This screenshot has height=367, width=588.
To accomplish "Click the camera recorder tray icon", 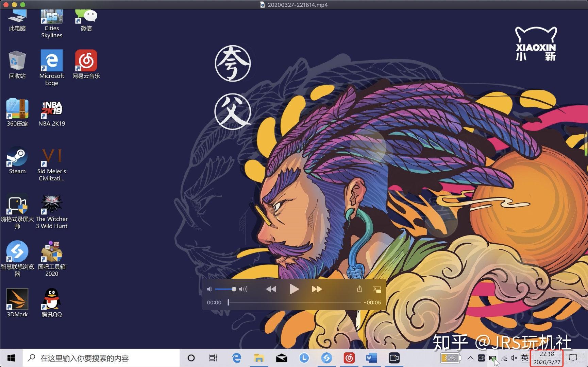I will click(x=481, y=358).
